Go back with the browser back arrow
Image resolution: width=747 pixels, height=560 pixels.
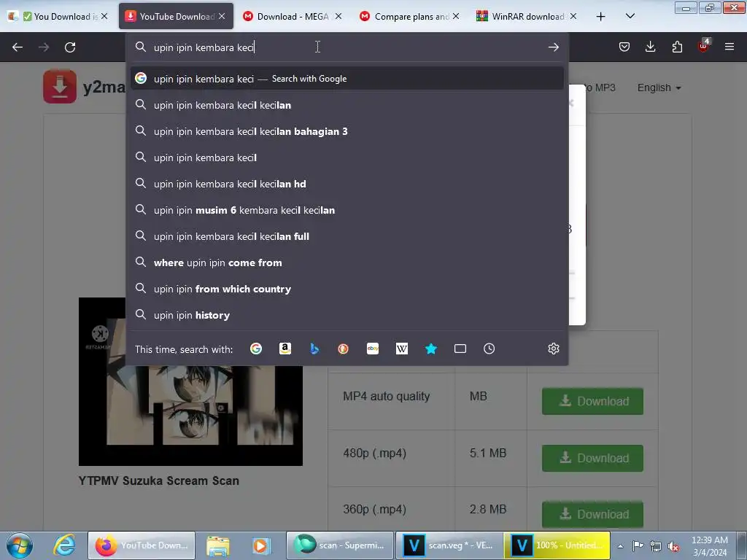coord(18,47)
